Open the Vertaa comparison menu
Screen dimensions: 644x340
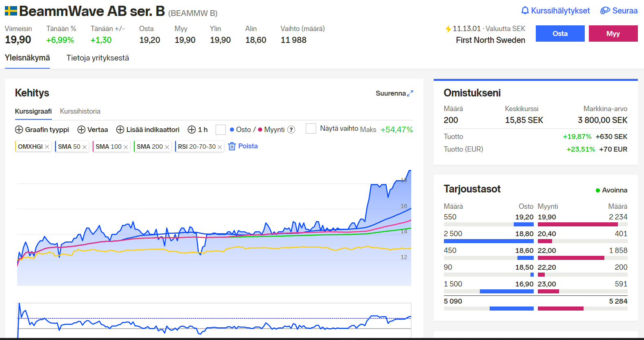[x=93, y=130]
